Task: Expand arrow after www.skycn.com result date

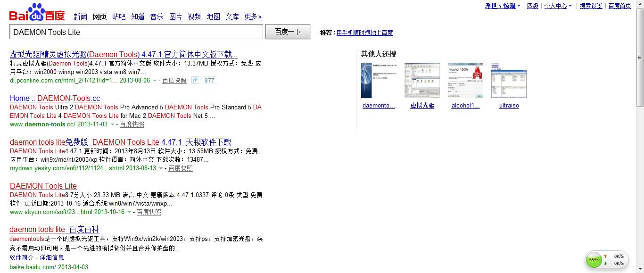Action: (x=129, y=212)
